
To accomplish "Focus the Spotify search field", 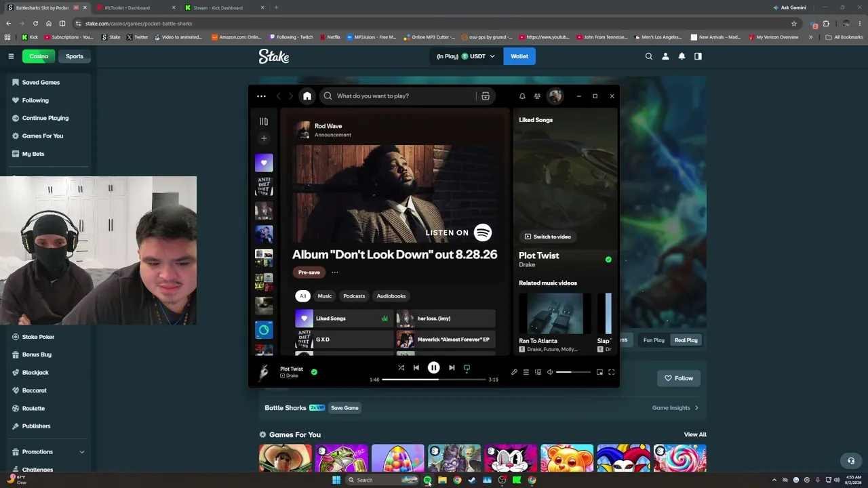I will click(397, 96).
